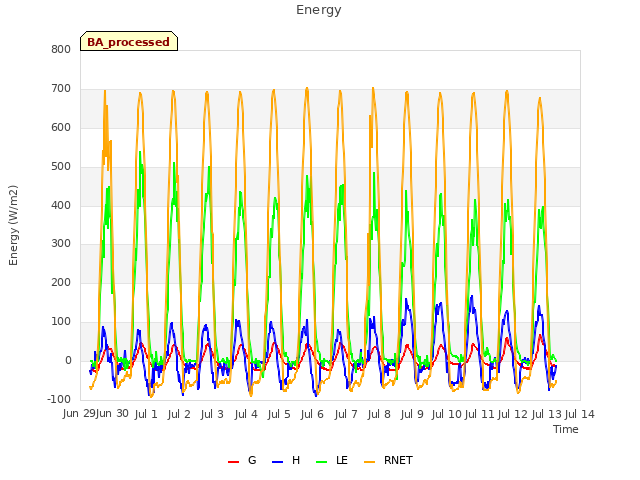Click the Jul 1 x-axis date label
Viewport: 640px width, 480px height.
(146, 414)
